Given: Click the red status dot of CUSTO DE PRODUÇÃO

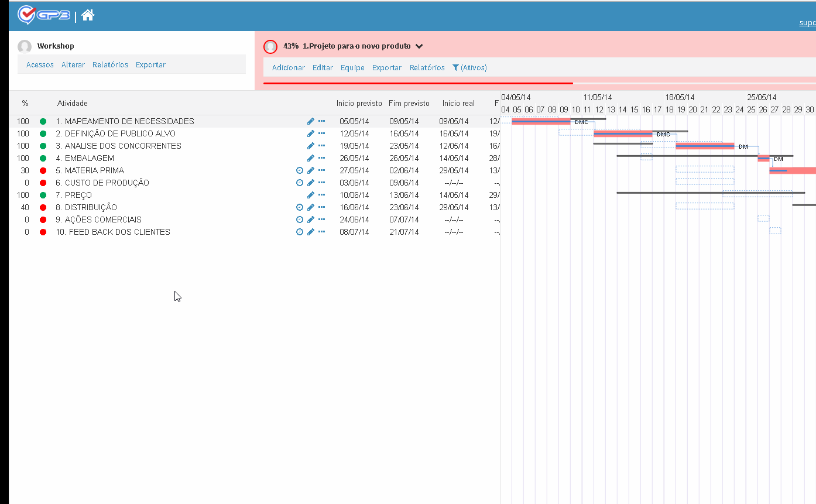Looking at the screenshot, I should click(43, 183).
